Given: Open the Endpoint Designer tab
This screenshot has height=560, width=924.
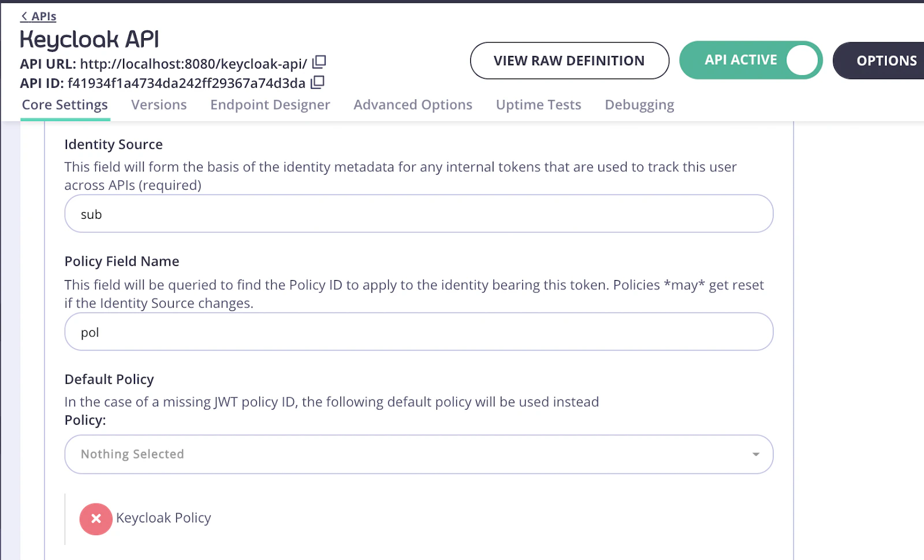Looking at the screenshot, I should (270, 105).
